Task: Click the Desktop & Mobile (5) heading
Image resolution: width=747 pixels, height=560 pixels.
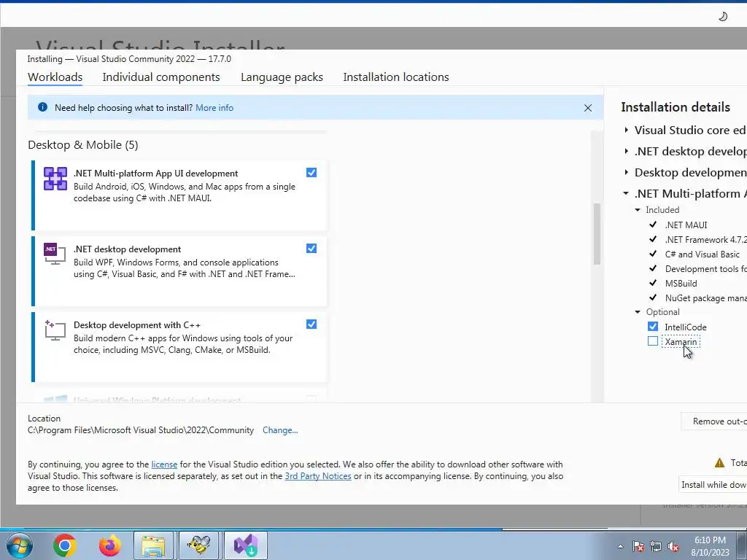Action: (x=83, y=145)
